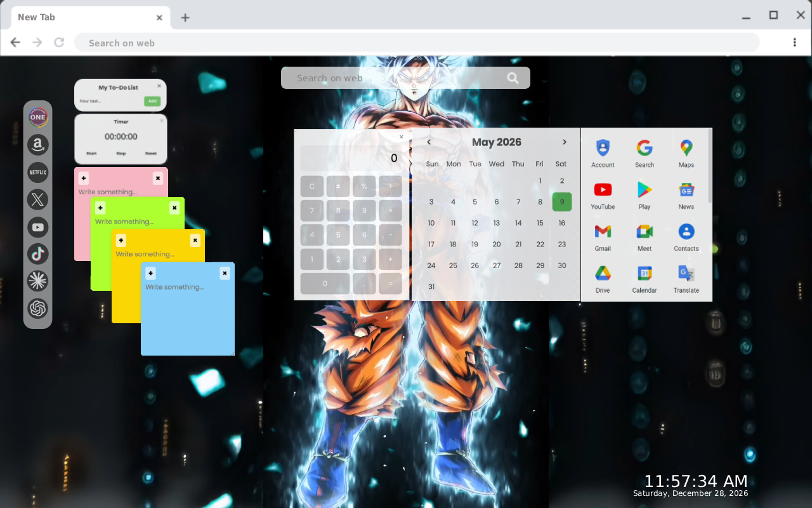Open the browser's three-dot menu

click(794, 43)
